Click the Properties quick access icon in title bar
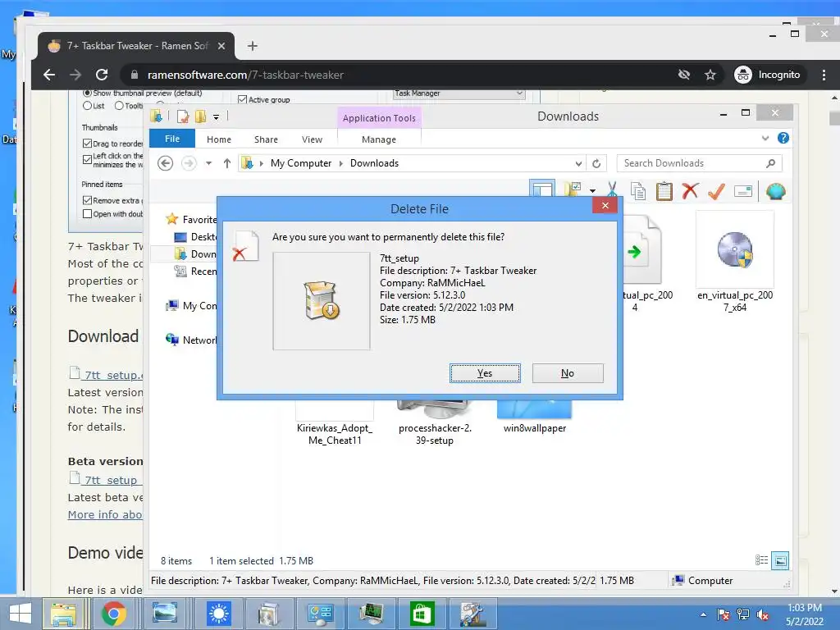840x630 pixels. point(183,116)
